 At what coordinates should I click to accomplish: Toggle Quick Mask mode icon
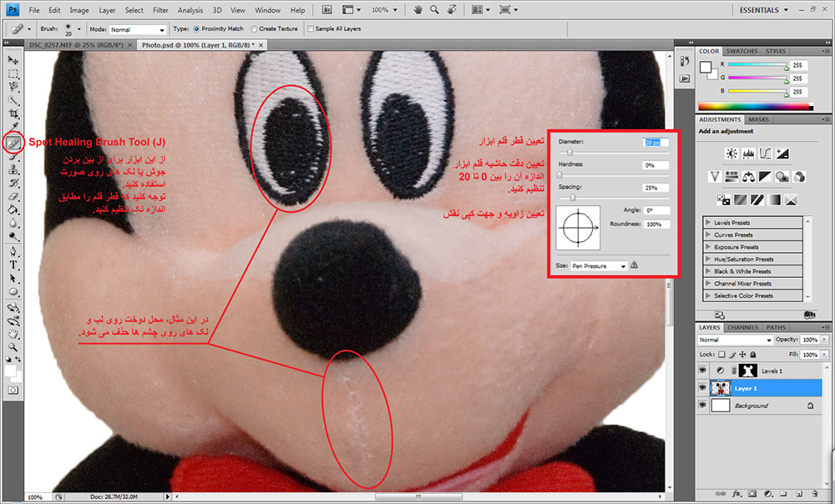[13, 391]
